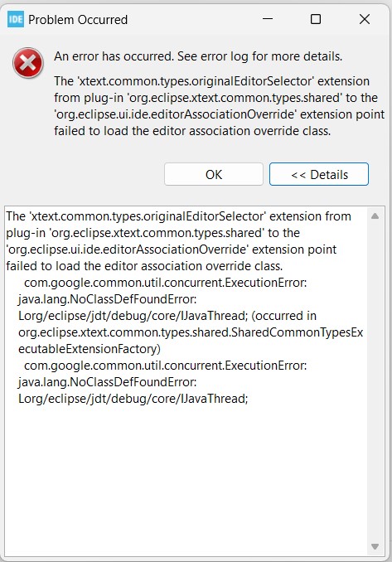
Task: Click the first NoClassDefFoundError line
Action: click(x=108, y=299)
